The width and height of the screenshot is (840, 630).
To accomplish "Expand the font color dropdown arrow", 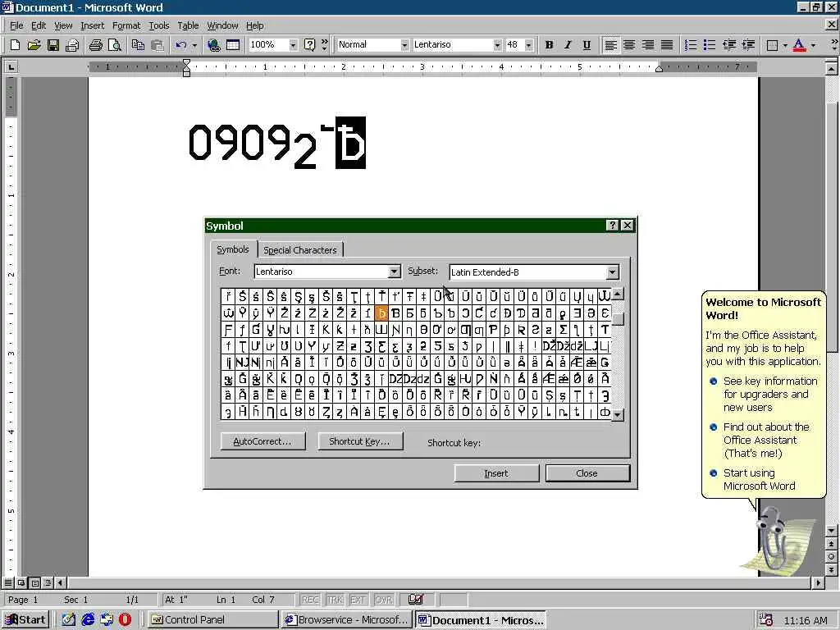I will [813, 45].
